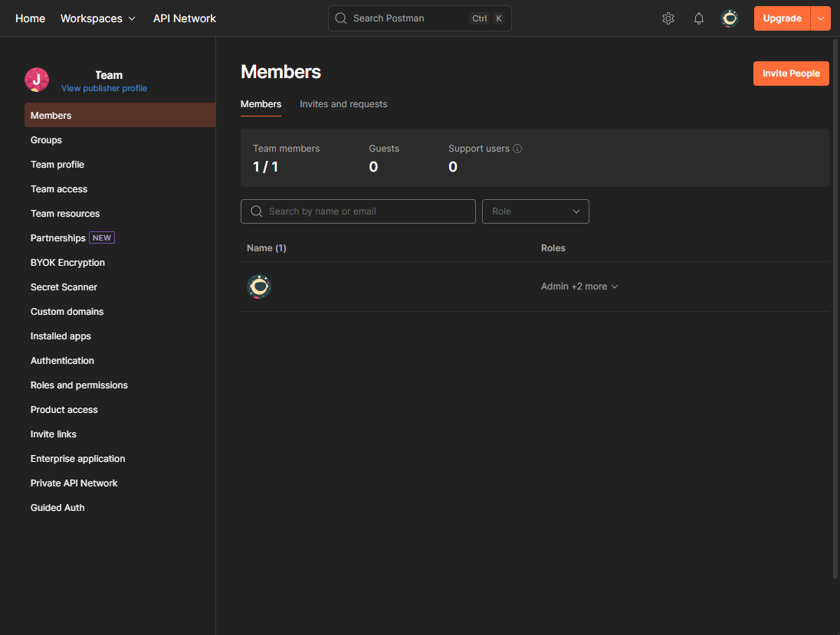The height and width of the screenshot is (635, 840).
Task: Focus the Search Postman field
Action: point(419,18)
